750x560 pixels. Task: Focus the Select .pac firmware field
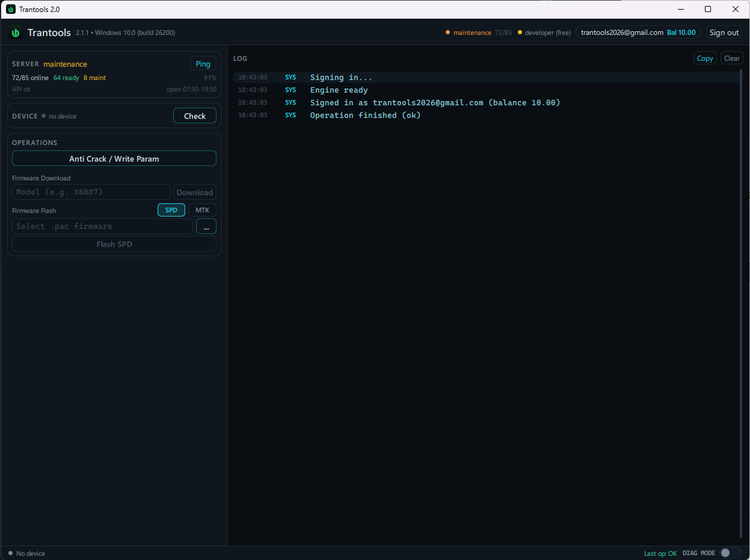[x=102, y=226]
